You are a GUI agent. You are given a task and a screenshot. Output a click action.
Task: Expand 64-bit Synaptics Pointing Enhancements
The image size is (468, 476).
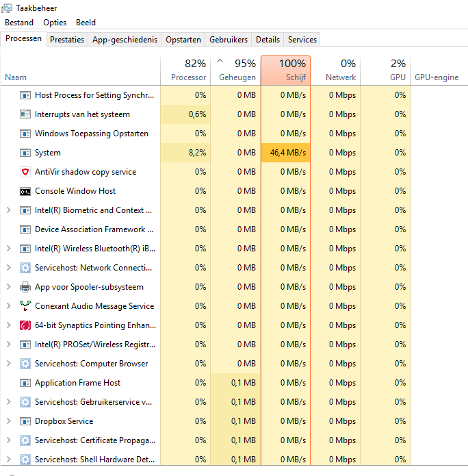(9, 325)
